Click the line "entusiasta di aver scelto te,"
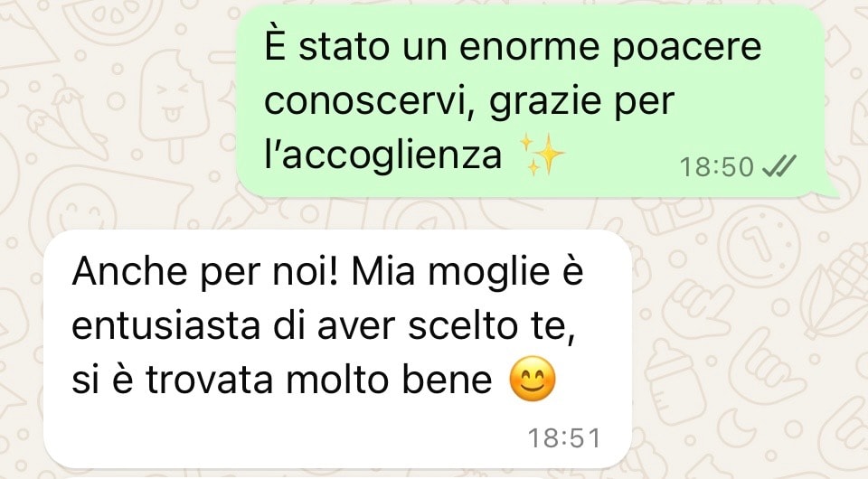 324,325
